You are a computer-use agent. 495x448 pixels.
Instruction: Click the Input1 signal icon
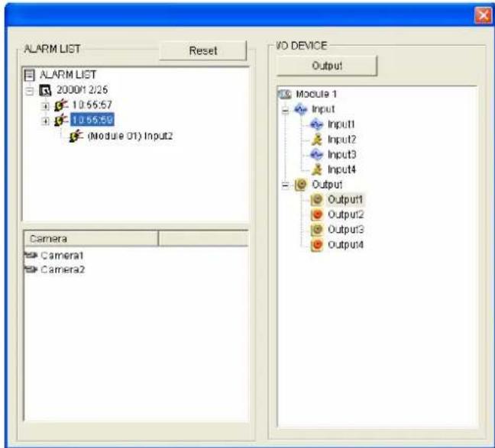coord(317,124)
